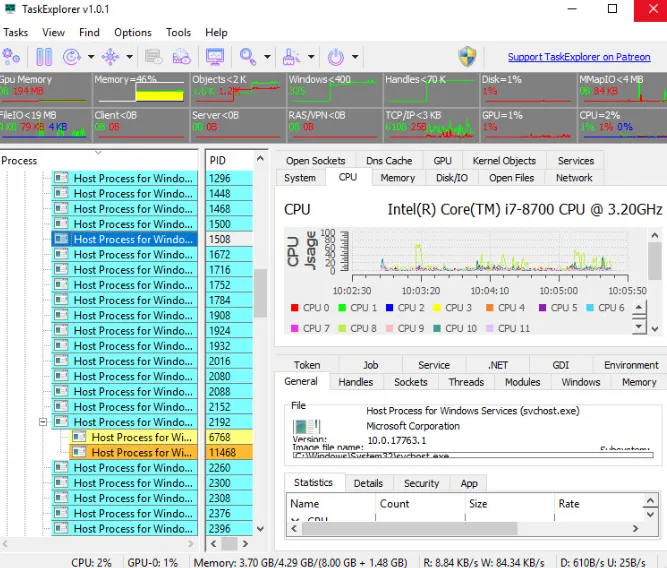
Task: Open the Help menu
Action: (216, 32)
